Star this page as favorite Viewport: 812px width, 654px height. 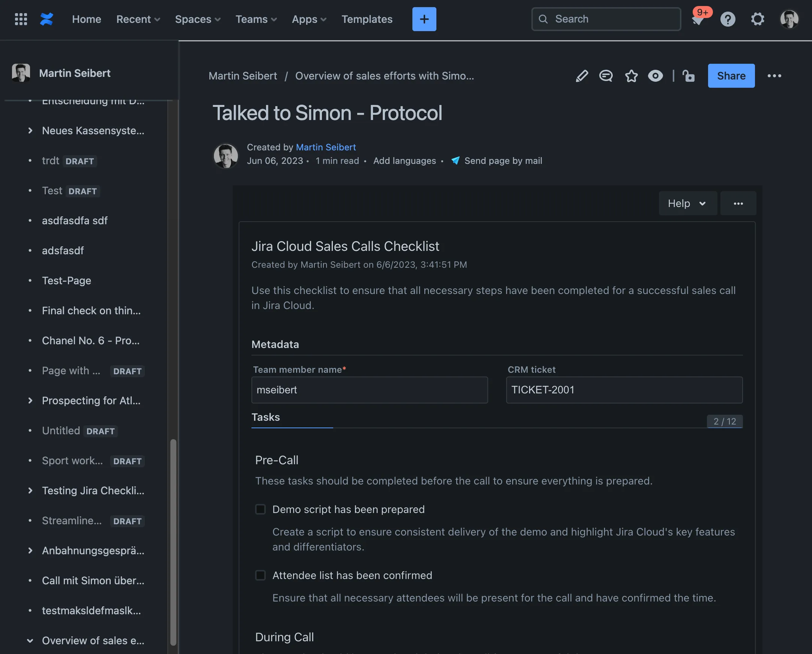click(x=632, y=76)
